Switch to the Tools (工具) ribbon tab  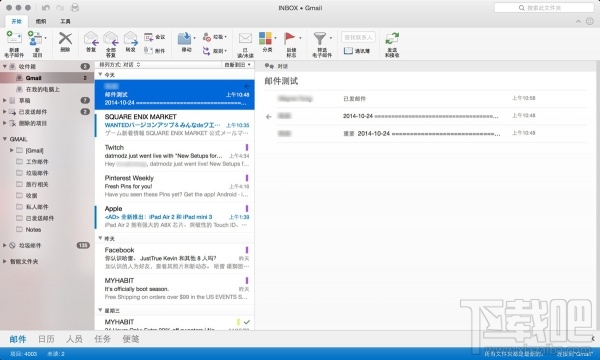65,21
